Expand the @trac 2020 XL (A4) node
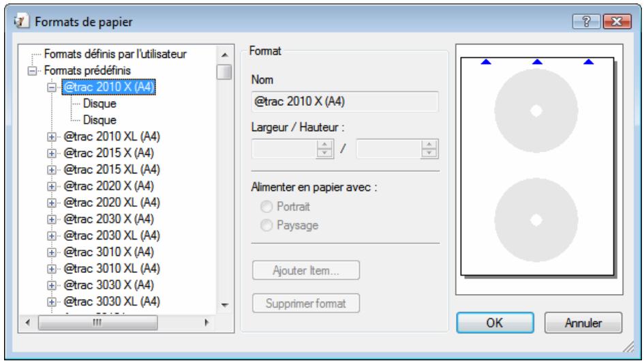This screenshot has width=644, height=361. (51, 202)
